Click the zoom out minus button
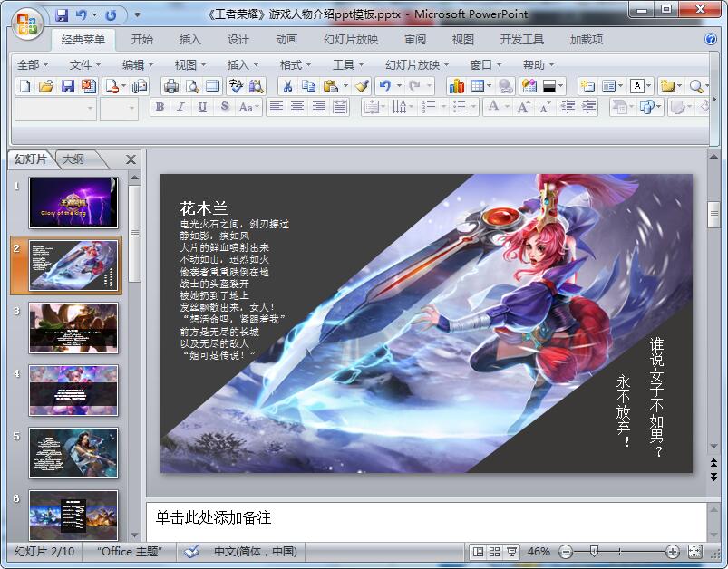This screenshot has width=728, height=569. [x=566, y=552]
